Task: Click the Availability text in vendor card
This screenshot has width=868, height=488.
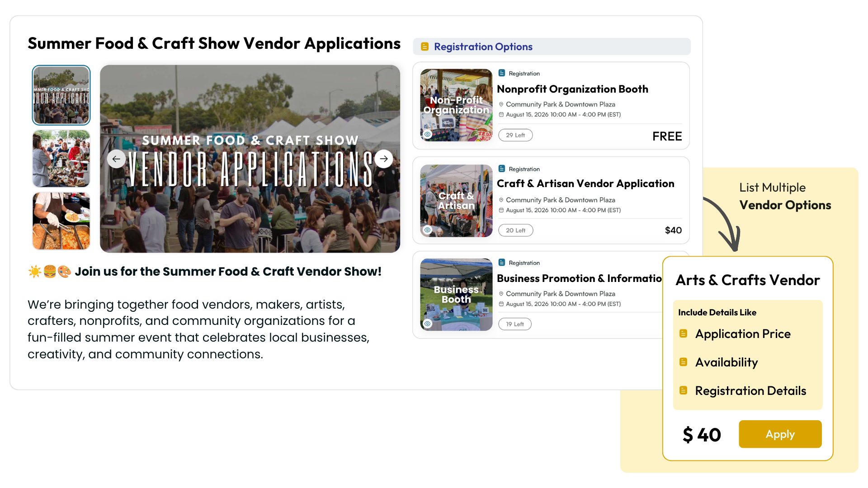Action: (x=726, y=362)
